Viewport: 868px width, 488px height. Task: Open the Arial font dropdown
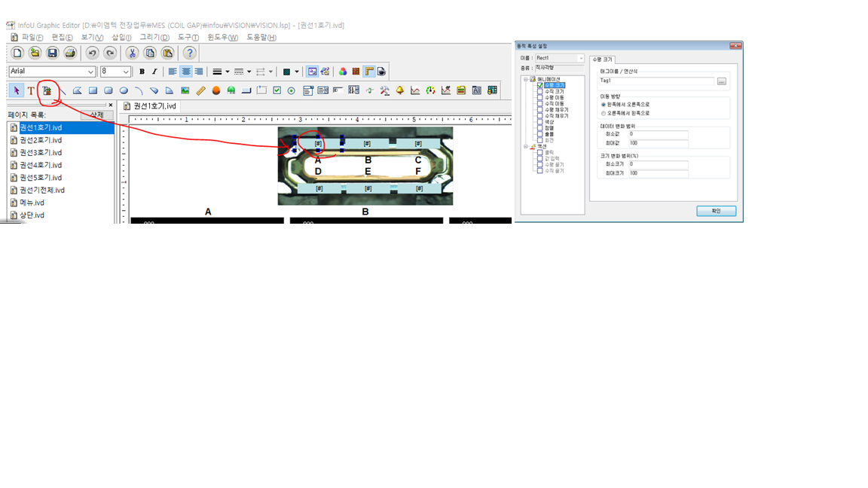91,72
